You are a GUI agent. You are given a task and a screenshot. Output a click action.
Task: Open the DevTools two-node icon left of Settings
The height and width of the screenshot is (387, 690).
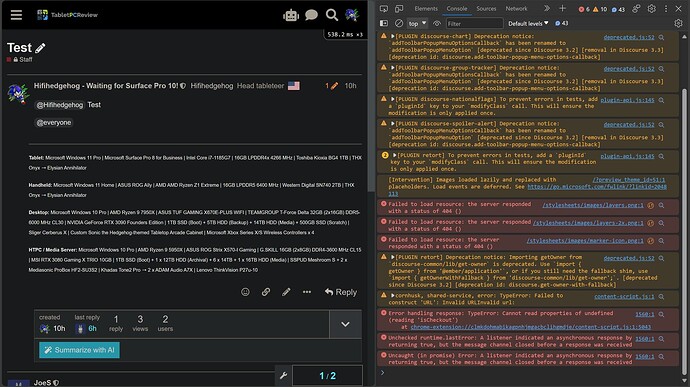tap(636, 9)
